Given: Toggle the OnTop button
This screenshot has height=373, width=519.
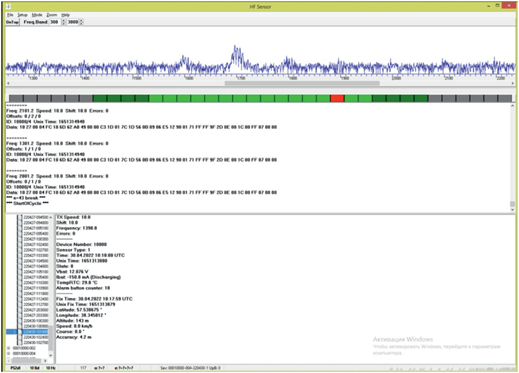Looking at the screenshot, I should 12,22.
